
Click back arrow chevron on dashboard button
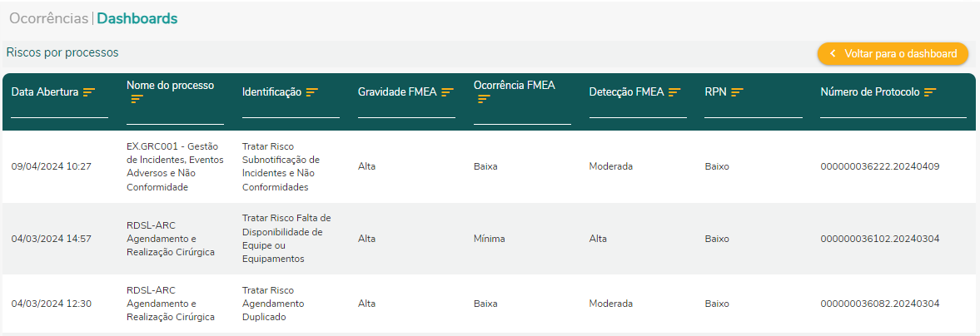click(x=832, y=53)
